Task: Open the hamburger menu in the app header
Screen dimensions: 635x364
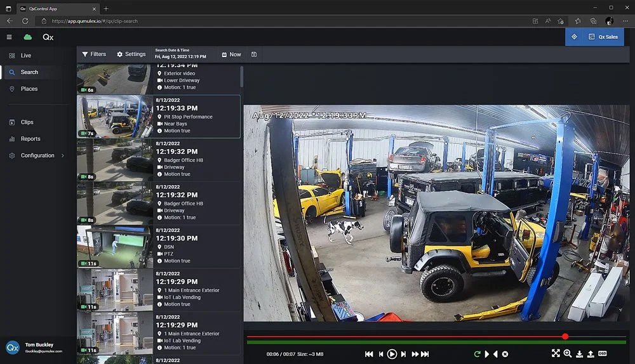Action: (9, 37)
